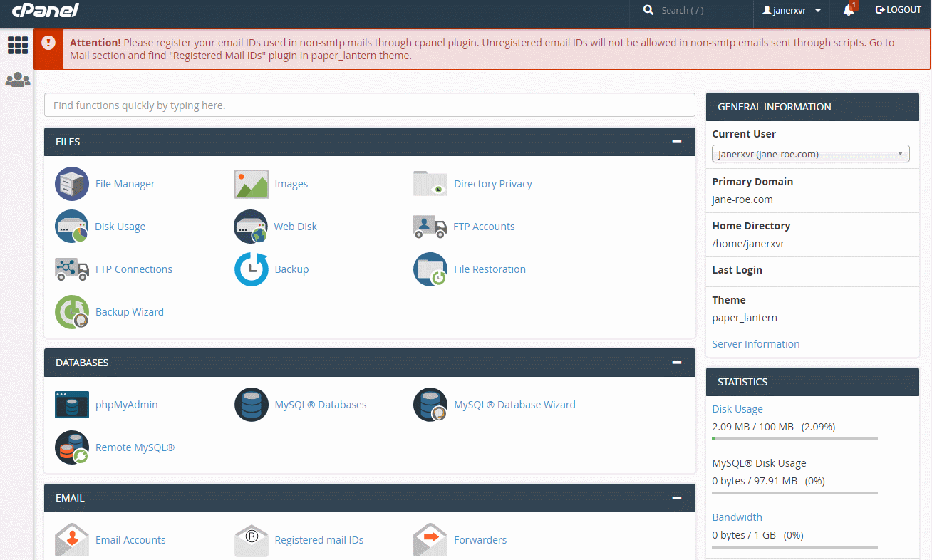Viewport: 932px width, 560px height.
Task: Open the Remote MySQL® link
Action: 135,447
